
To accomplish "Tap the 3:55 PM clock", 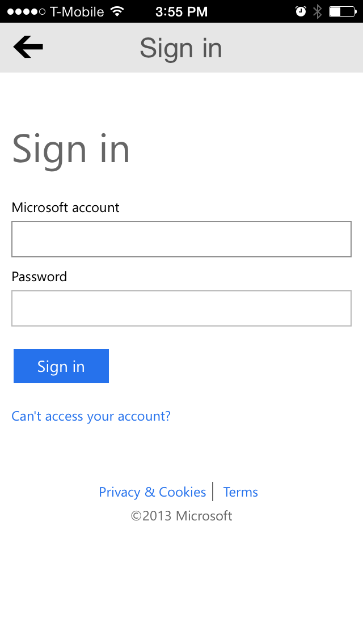I will (x=181, y=11).
